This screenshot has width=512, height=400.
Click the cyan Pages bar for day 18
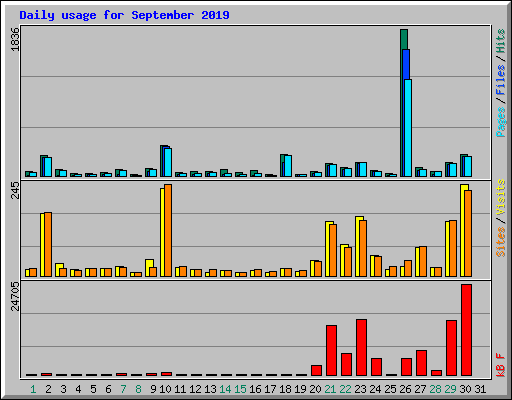[288, 166]
